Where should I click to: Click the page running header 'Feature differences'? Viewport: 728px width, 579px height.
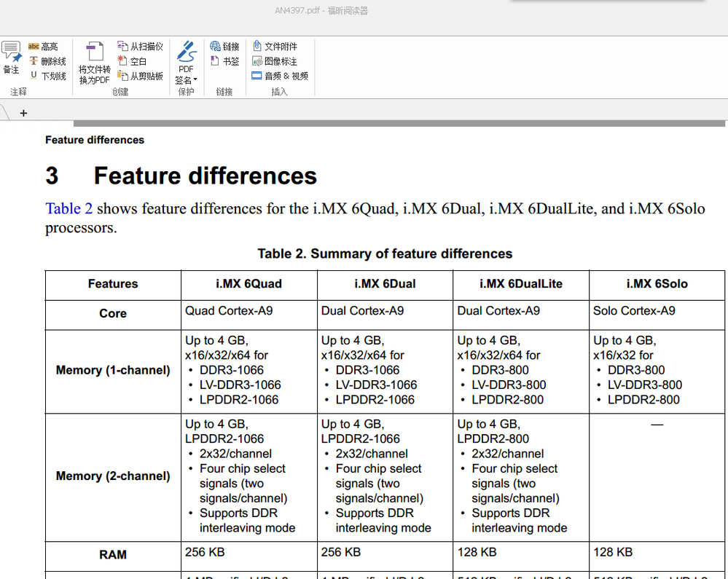95,140
